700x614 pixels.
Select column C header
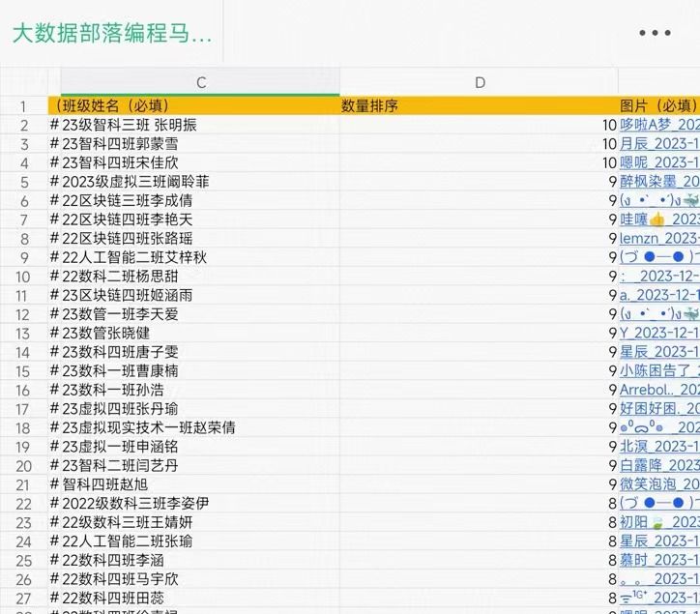coord(200,83)
